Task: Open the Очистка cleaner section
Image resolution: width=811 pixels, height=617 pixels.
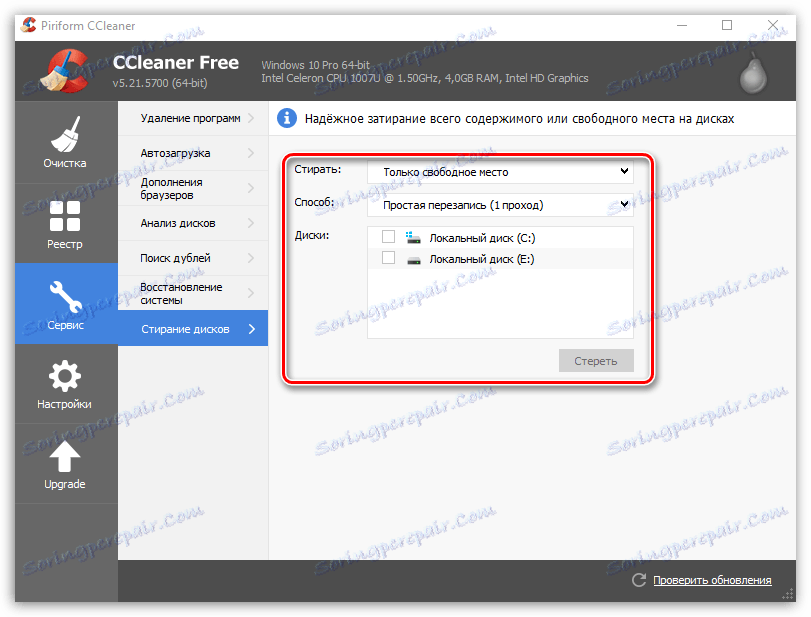Action: (66, 142)
